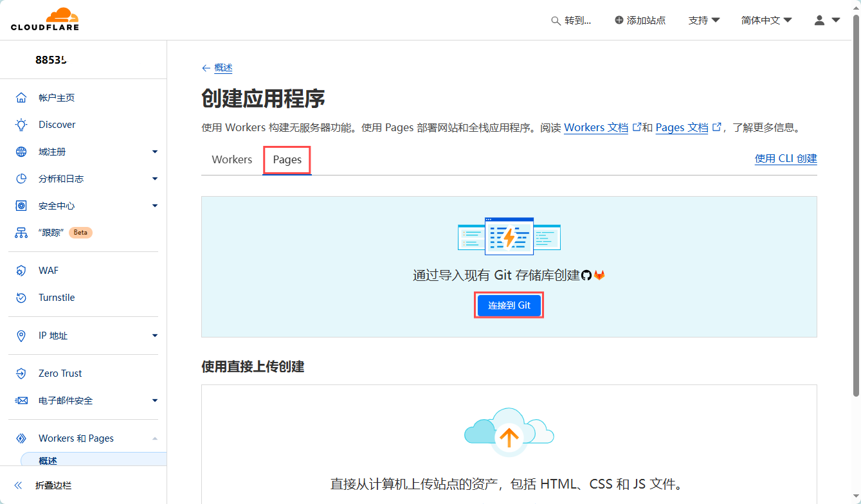Click the envelope icon for 电子邮件安全

click(21, 401)
